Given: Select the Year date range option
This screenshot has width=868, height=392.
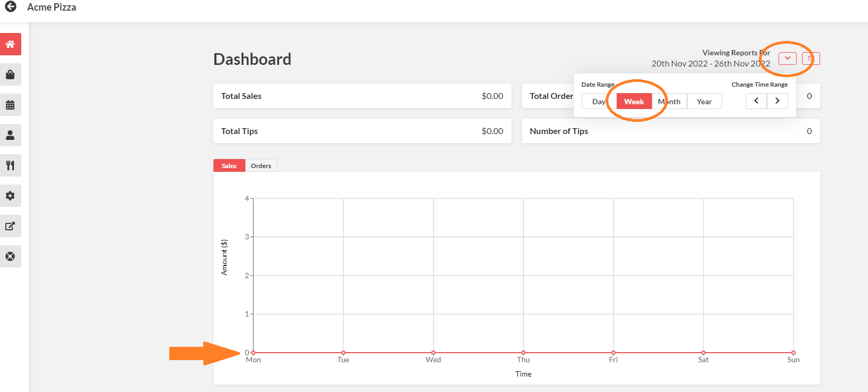Looking at the screenshot, I should click(704, 102).
